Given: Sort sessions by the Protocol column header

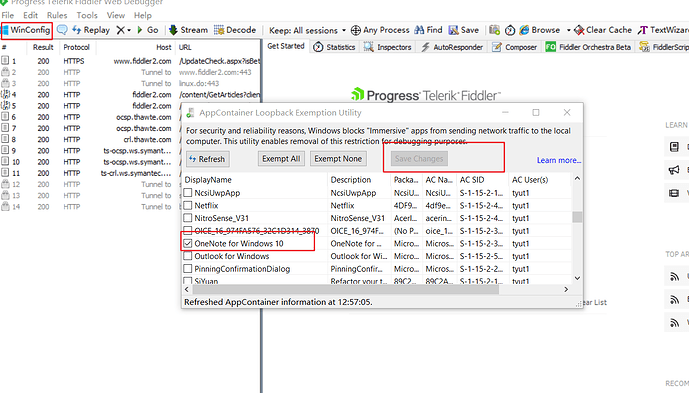Looking at the screenshot, I should point(76,47).
